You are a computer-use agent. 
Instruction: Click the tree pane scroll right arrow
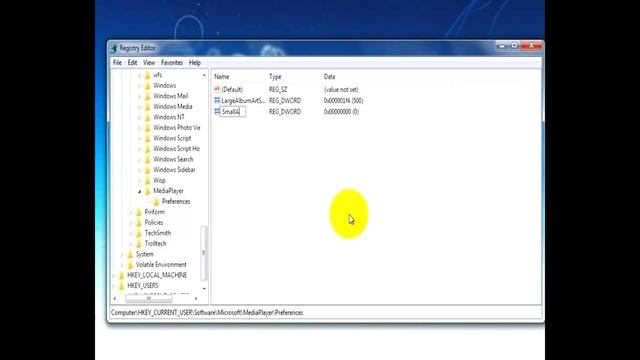click(x=196, y=299)
